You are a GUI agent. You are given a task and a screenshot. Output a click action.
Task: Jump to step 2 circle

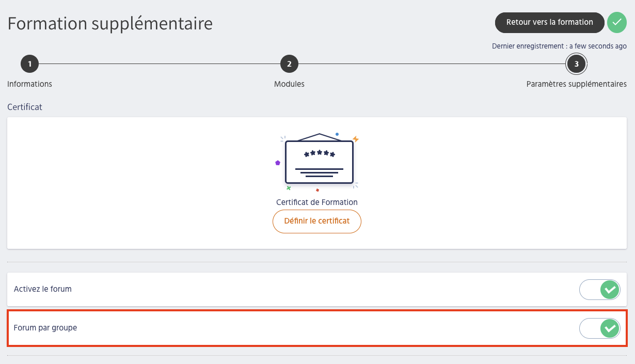pyautogui.click(x=289, y=64)
